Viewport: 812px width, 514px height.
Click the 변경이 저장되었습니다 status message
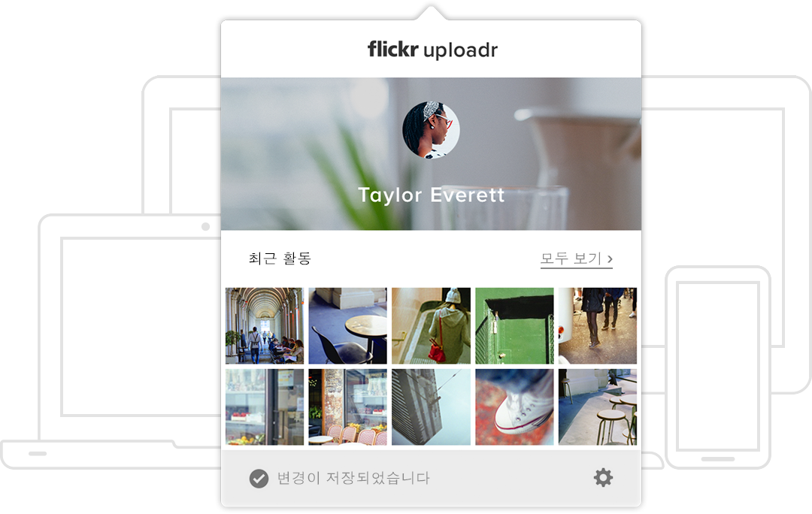coord(353,478)
